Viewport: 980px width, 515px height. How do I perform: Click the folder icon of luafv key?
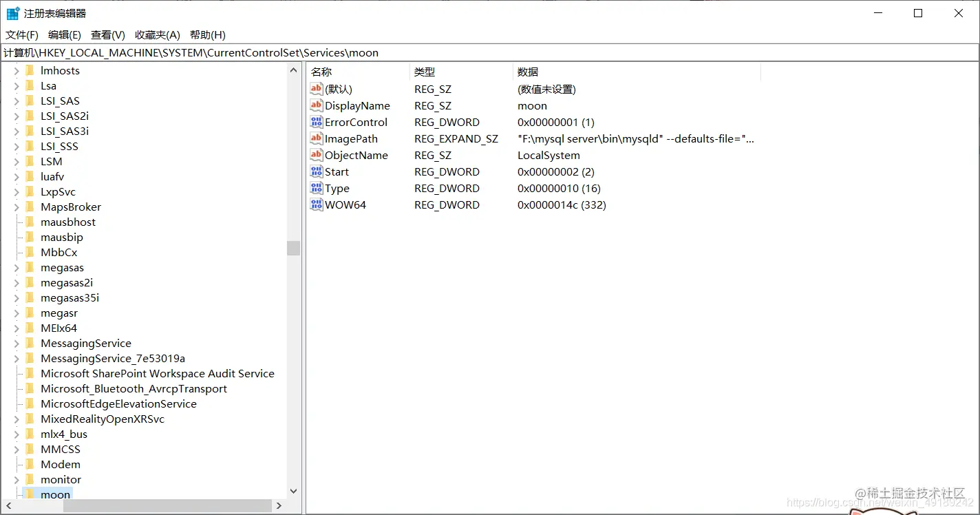tap(30, 176)
